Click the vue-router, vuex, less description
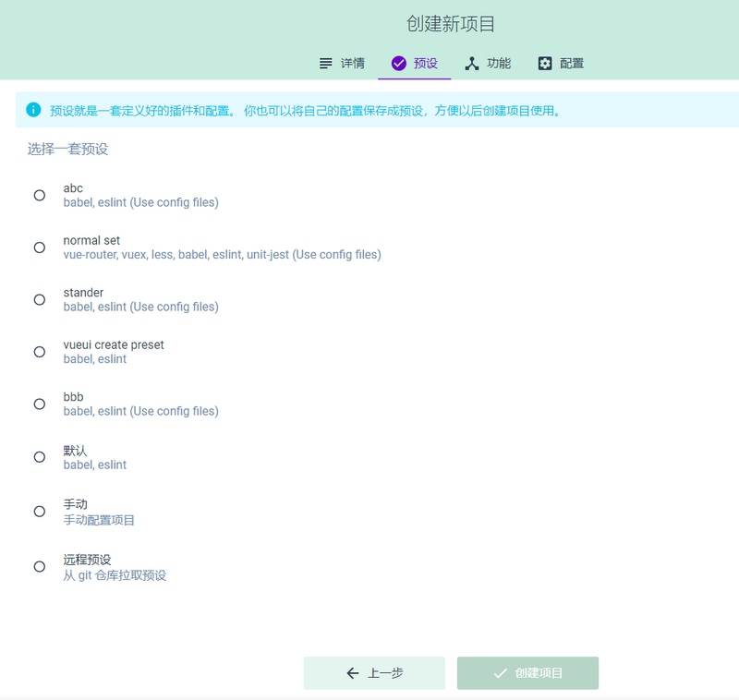This screenshot has height=700, width=739. (223, 255)
